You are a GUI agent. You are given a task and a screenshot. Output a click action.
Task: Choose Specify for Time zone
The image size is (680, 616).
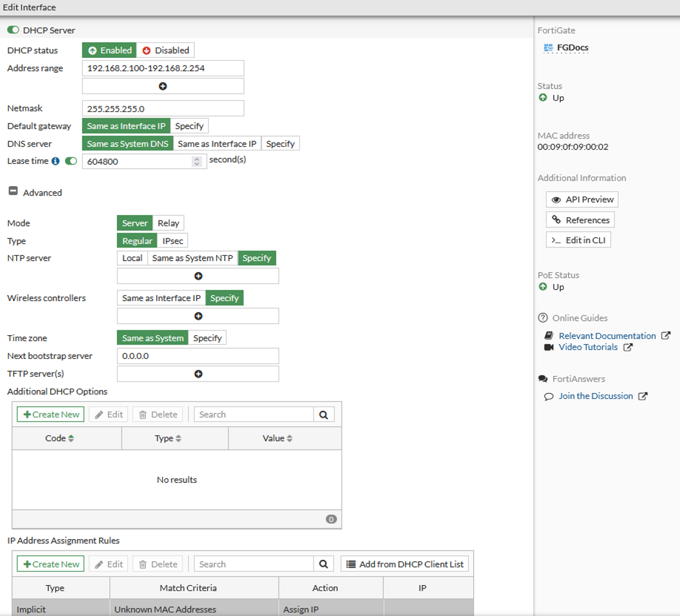point(207,338)
